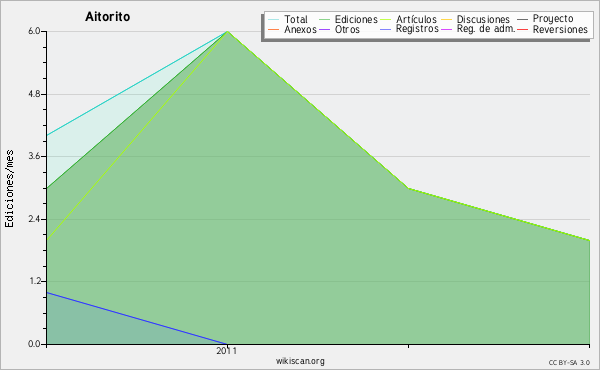Click the cyan Total line on the chart

tap(137, 83)
